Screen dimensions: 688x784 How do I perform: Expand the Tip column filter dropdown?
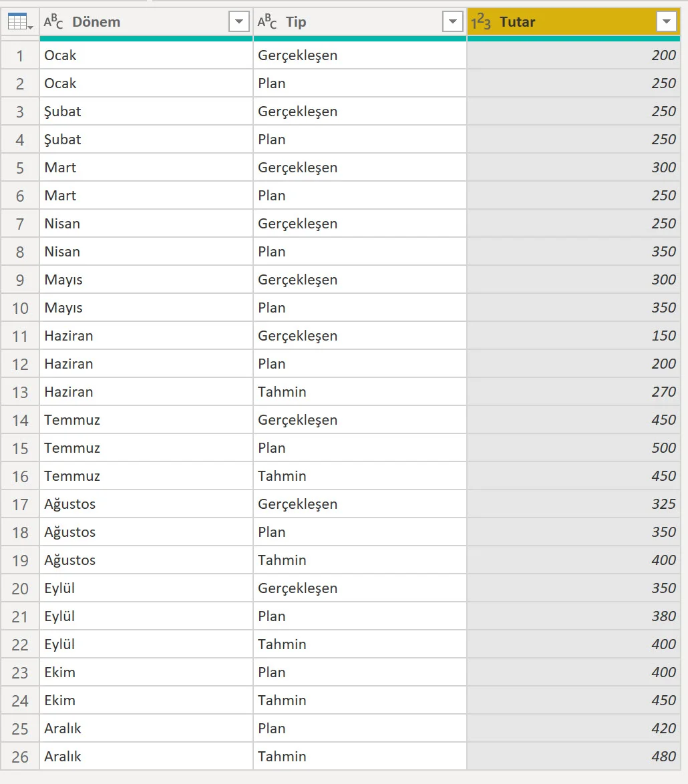[x=452, y=22]
